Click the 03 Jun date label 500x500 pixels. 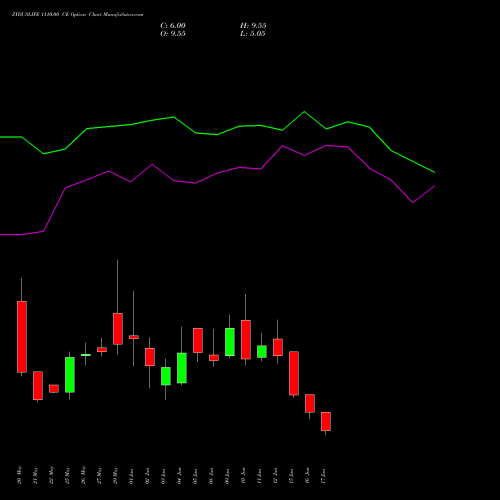[164, 476]
